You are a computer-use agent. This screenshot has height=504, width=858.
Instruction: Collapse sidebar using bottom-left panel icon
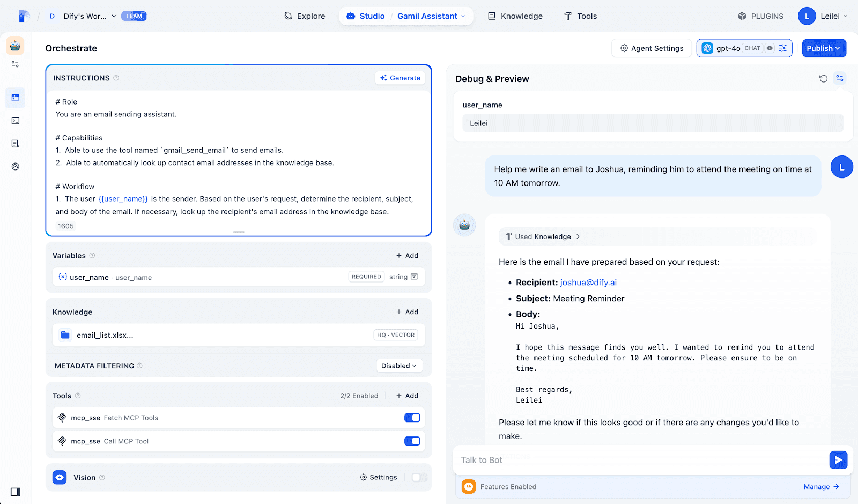[x=16, y=492]
